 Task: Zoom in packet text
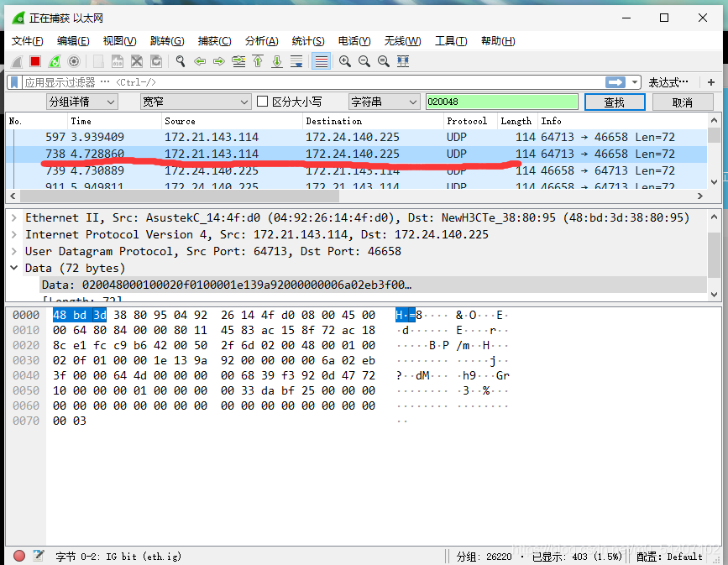coord(345,61)
